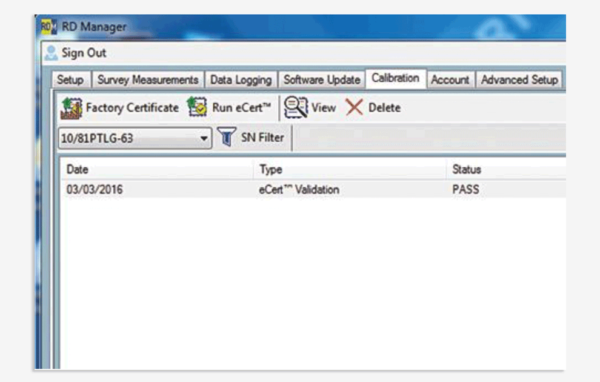Viewport: 600px width, 382px height.
Task: Open the Survey Measurements tab
Action: tap(148, 80)
